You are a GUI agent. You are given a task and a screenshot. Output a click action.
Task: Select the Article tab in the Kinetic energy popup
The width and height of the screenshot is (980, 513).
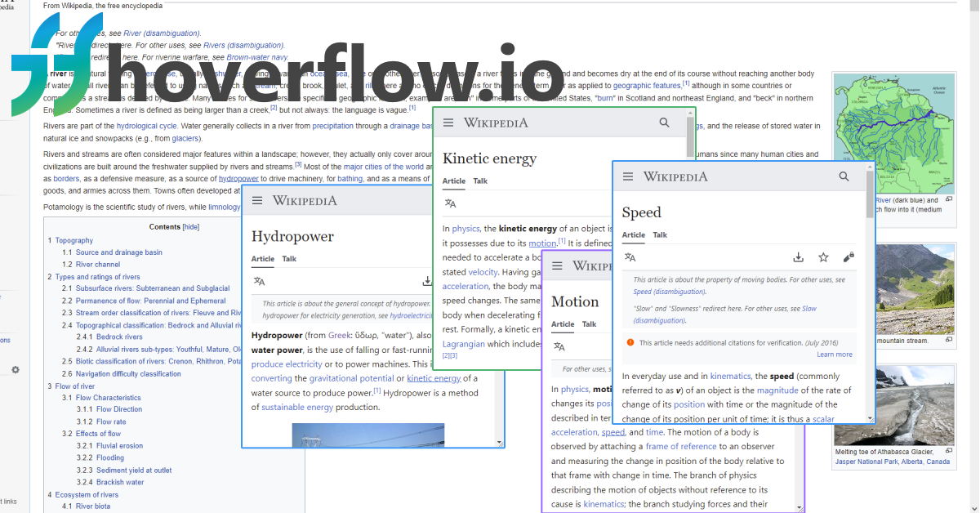[x=454, y=181]
